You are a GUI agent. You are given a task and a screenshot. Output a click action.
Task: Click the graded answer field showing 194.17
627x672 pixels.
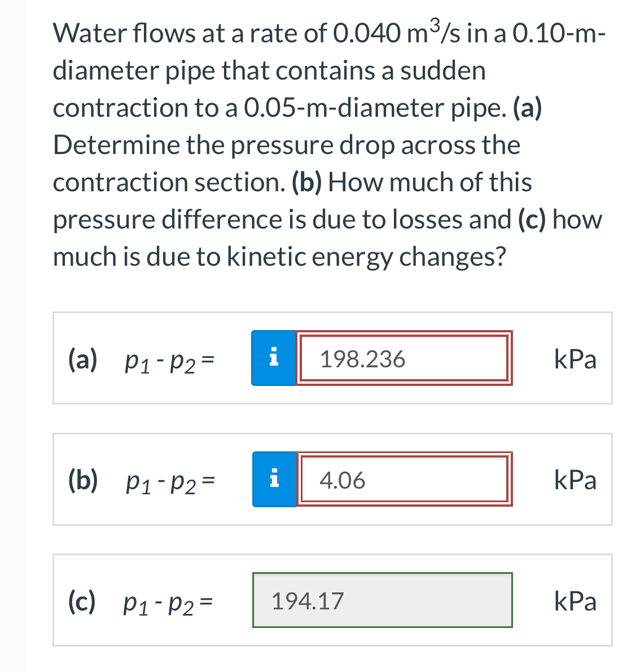pyautogui.click(x=382, y=600)
